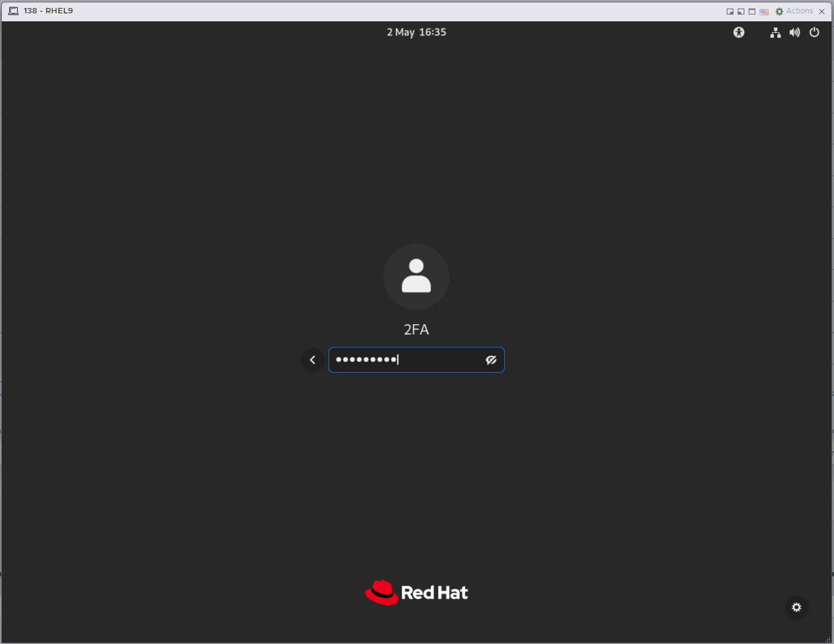Screen dimensions: 834x644
Task: Toggle password visibility eye icon
Action: (491, 360)
